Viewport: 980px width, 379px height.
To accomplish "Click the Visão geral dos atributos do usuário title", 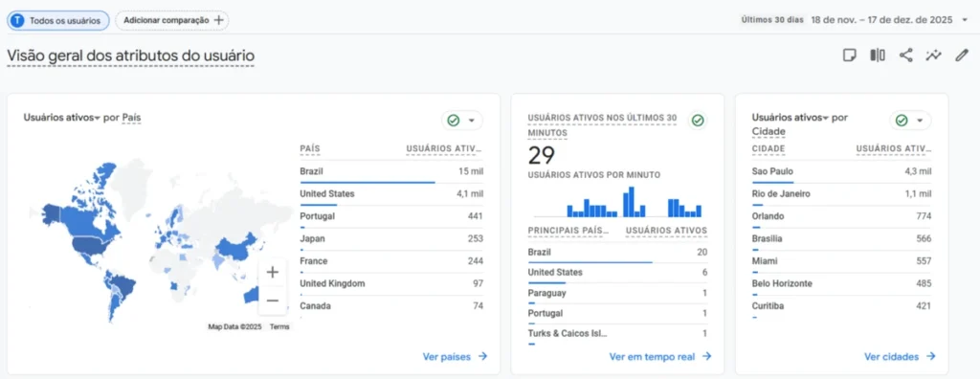I will (x=131, y=56).
